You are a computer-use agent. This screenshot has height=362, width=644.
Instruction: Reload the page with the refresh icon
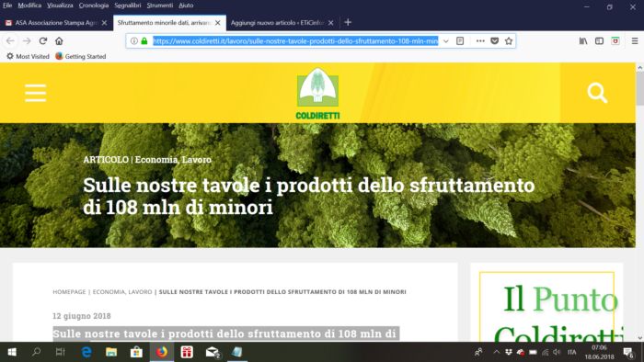(x=42, y=41)
